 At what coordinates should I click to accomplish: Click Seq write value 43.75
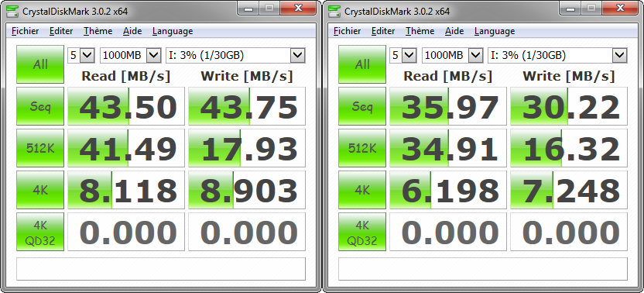pos(247,106)
